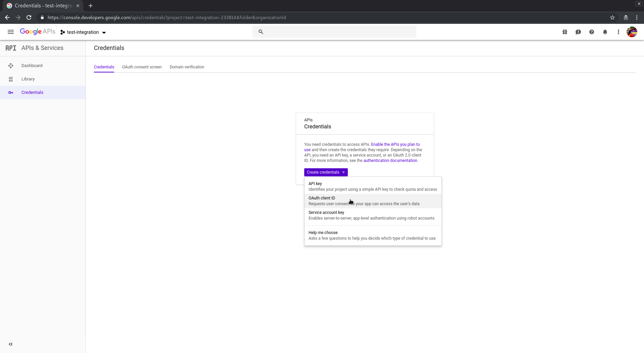Bookmark this page with star icon
Image resolution: width=644 pixels, height=353 pixels.
(612, 17)
